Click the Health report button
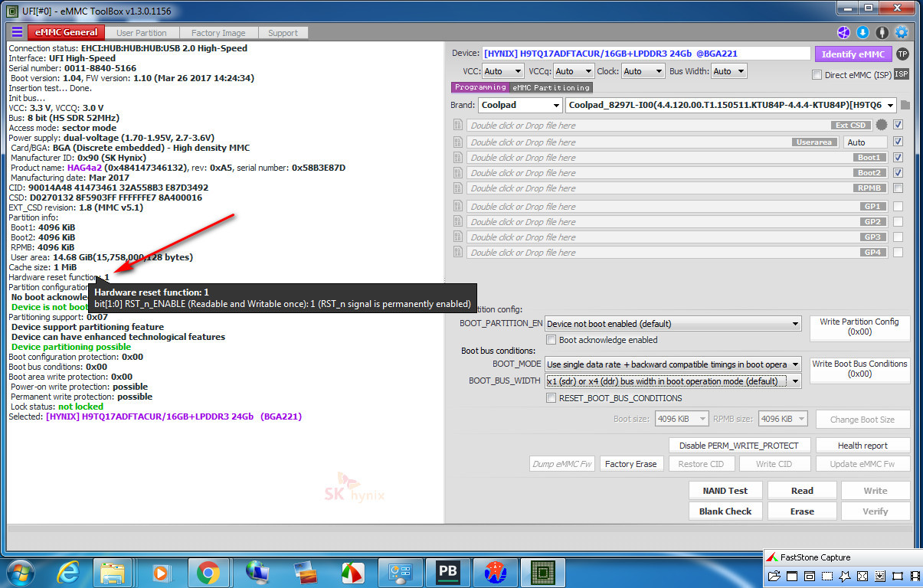923x588 pixels. coord(862,446)
